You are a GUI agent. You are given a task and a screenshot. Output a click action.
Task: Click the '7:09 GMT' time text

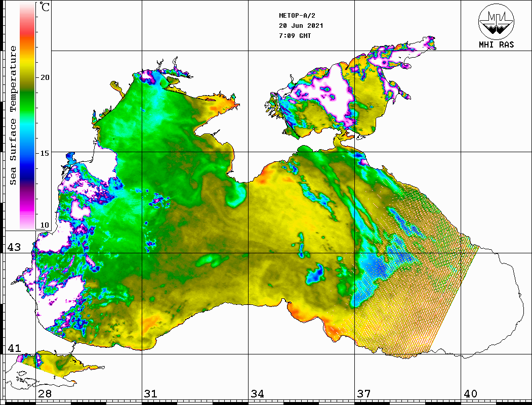pos(295,35)
